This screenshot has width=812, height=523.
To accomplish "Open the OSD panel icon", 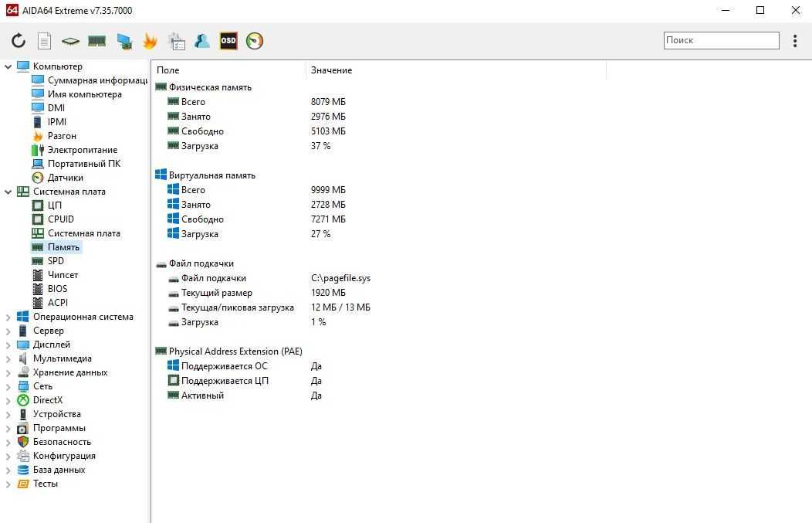I will pos(228,40).
